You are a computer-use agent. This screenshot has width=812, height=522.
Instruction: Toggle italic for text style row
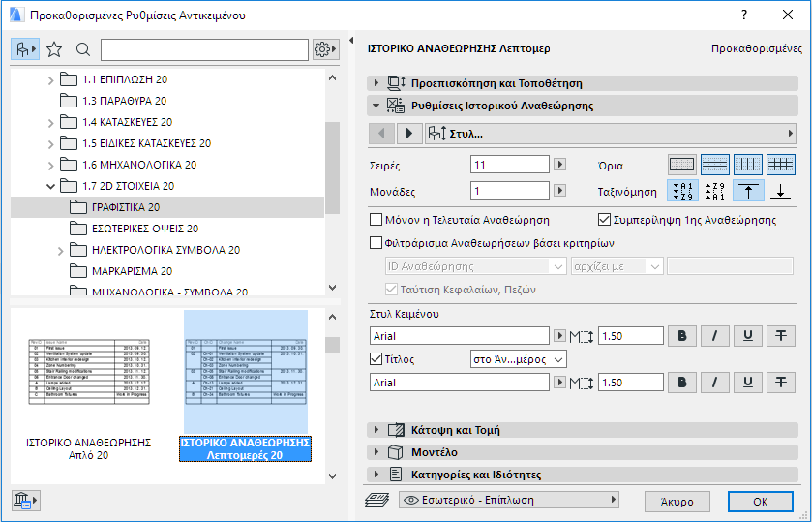(714, 336)
